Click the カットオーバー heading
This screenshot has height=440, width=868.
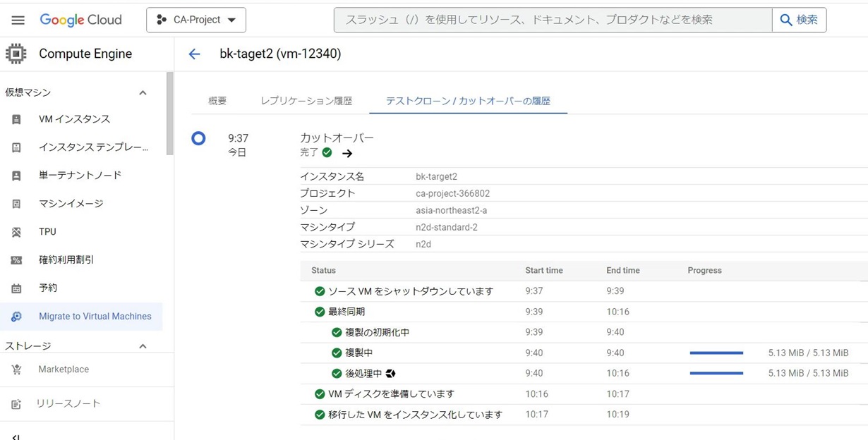click(x=337, y=137)
